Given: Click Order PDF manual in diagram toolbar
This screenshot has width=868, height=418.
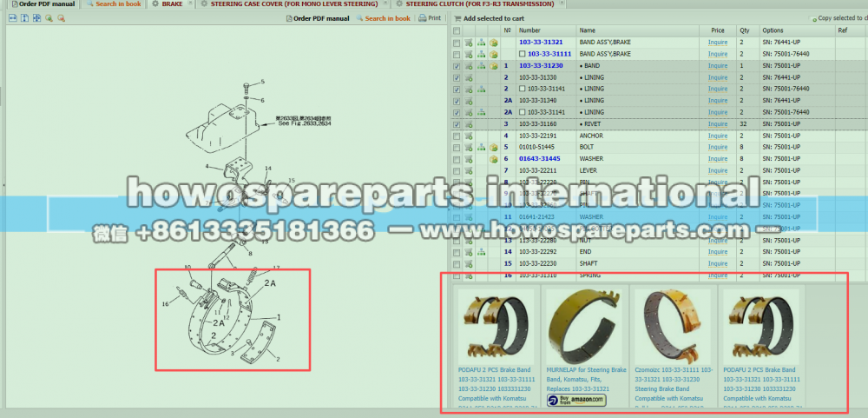Looking at the screenshot, I should tap(318, 18).
